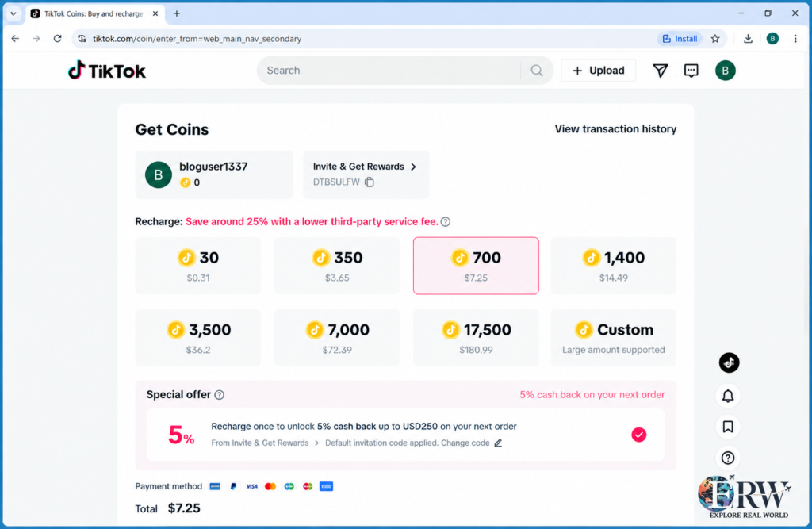Show Special offer help info icon

(x=220, y=395)
